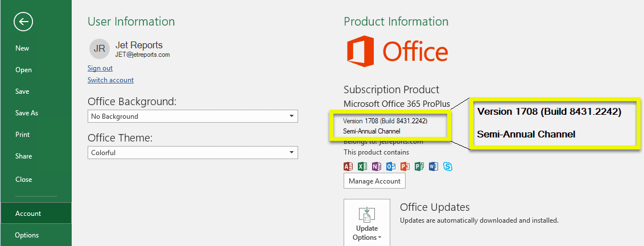644x246 pixels.
Task: Click the PowerPoint product icon
Action: tap(405, 166)
